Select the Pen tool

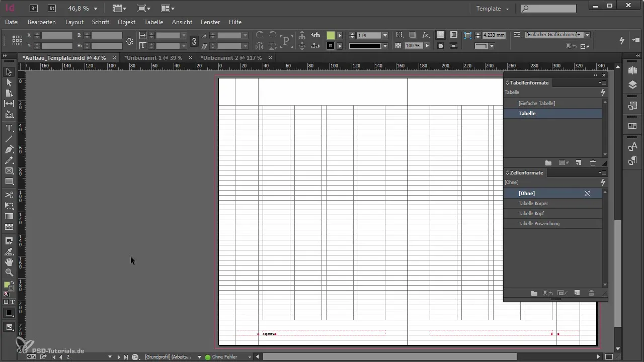(x=9, y=150)
